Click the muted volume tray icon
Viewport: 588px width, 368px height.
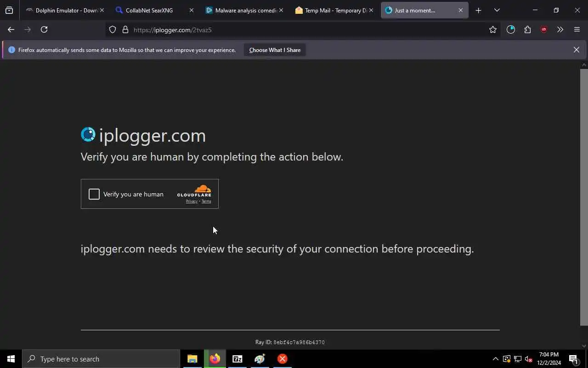tap(528, 359)
